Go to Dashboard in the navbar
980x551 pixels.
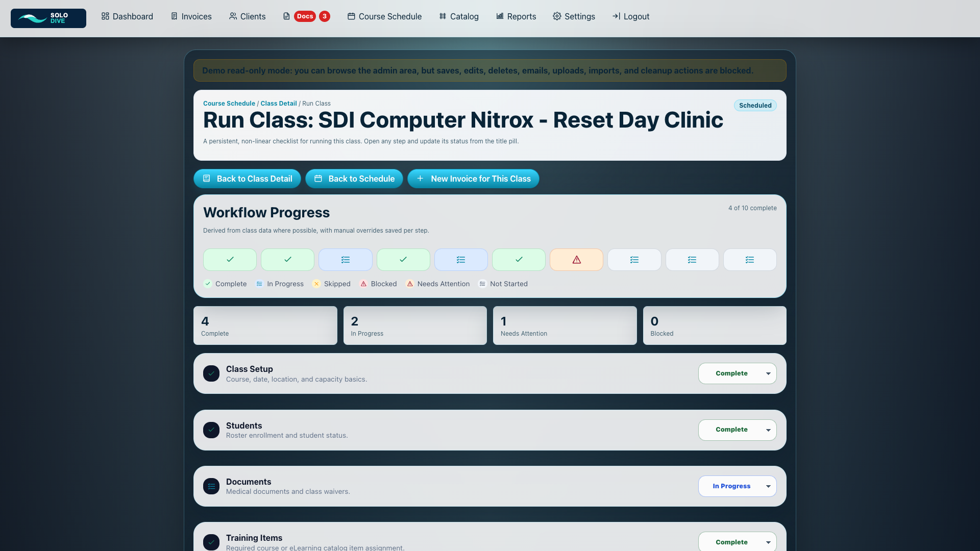pyautogui.click(x=127, y=16)
